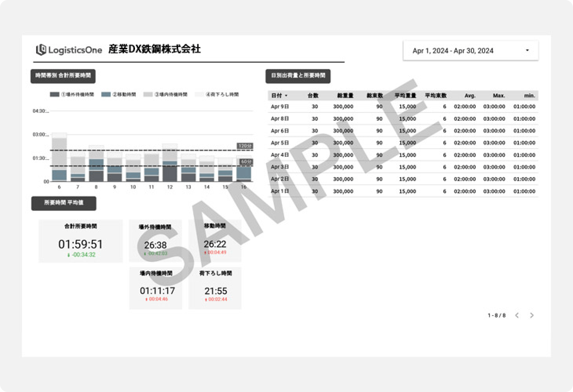Click the 合計所要時間 KPI card

click(x=80, y=241)
